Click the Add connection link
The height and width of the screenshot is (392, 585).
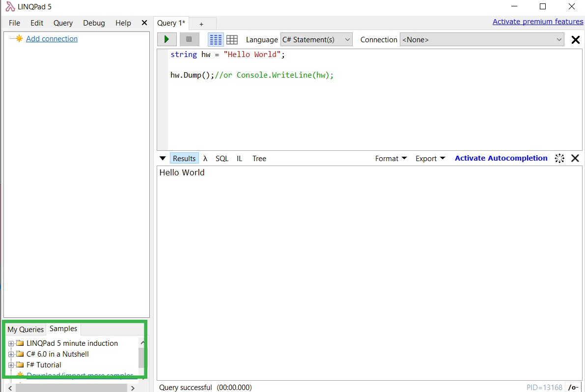pyautogui.click(x=52, y=38)
